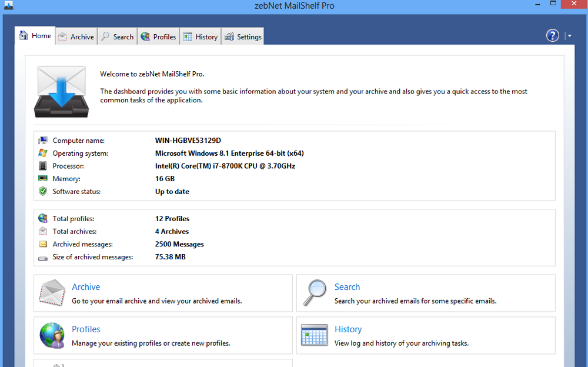Open the Settings tab
588x367 pixels.
coord(243,37)
